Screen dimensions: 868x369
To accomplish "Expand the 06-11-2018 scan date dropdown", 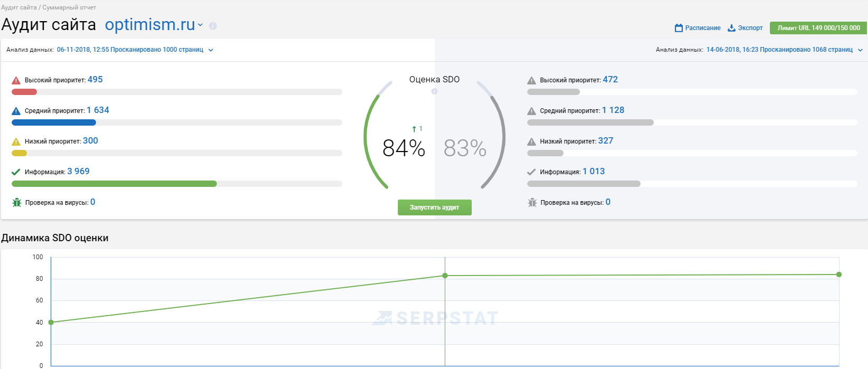I will (211, 50).
